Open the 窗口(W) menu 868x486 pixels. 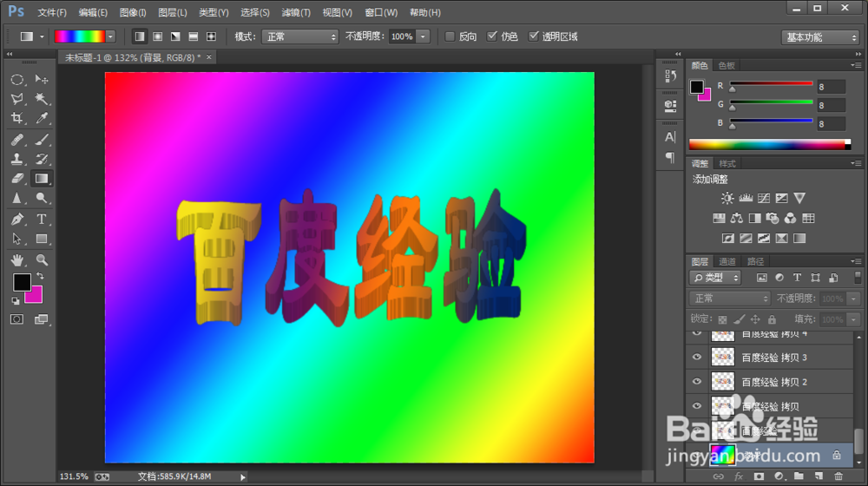(381, 12)
